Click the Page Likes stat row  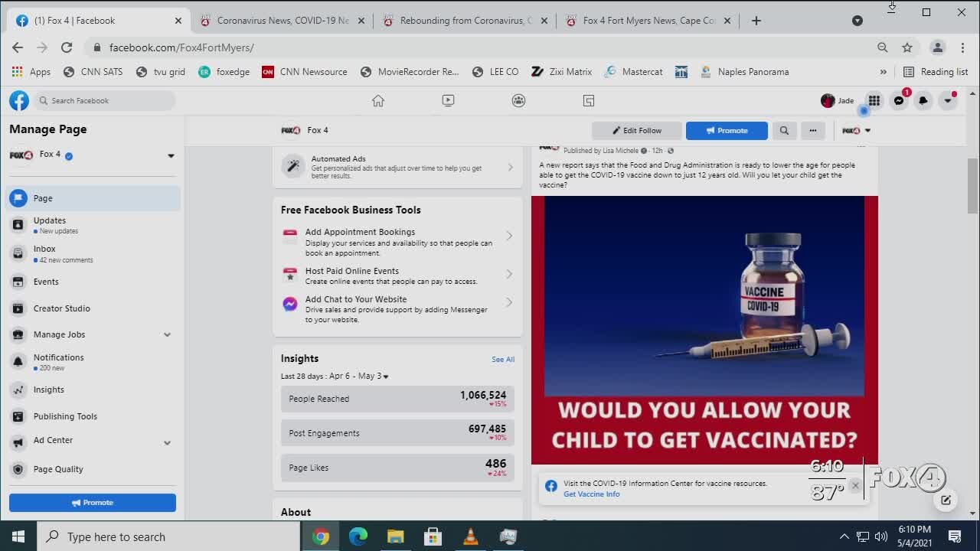pos(397,468)
